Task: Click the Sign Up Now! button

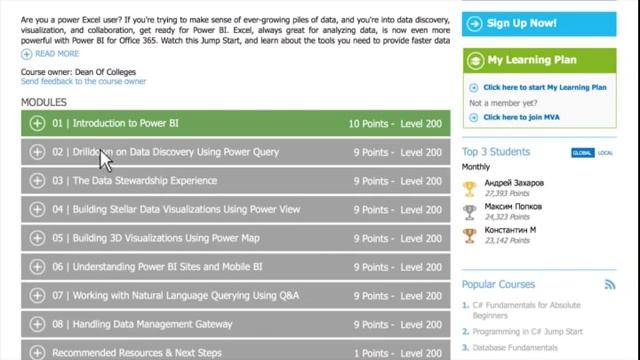Action: 539,24
